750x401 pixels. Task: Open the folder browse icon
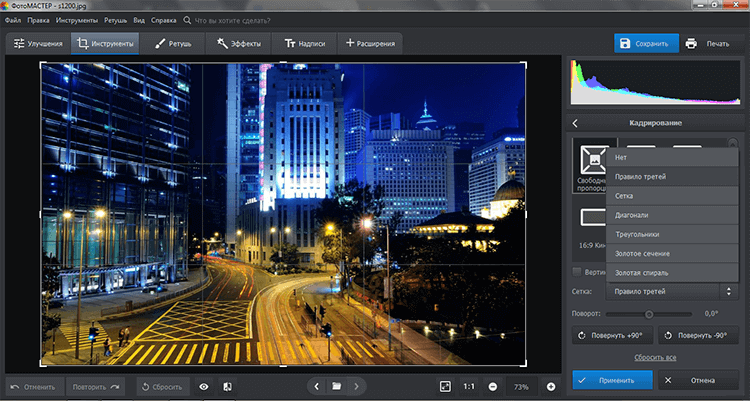point(337,385)
